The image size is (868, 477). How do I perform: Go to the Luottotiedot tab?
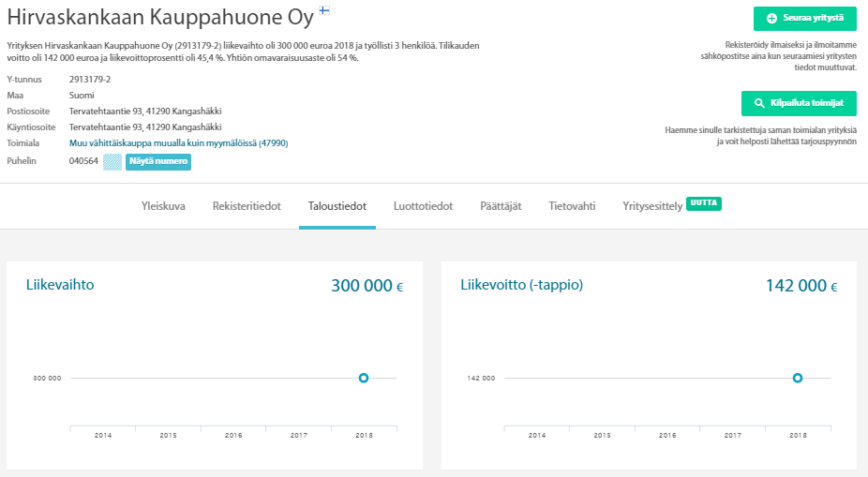(423, 206)
